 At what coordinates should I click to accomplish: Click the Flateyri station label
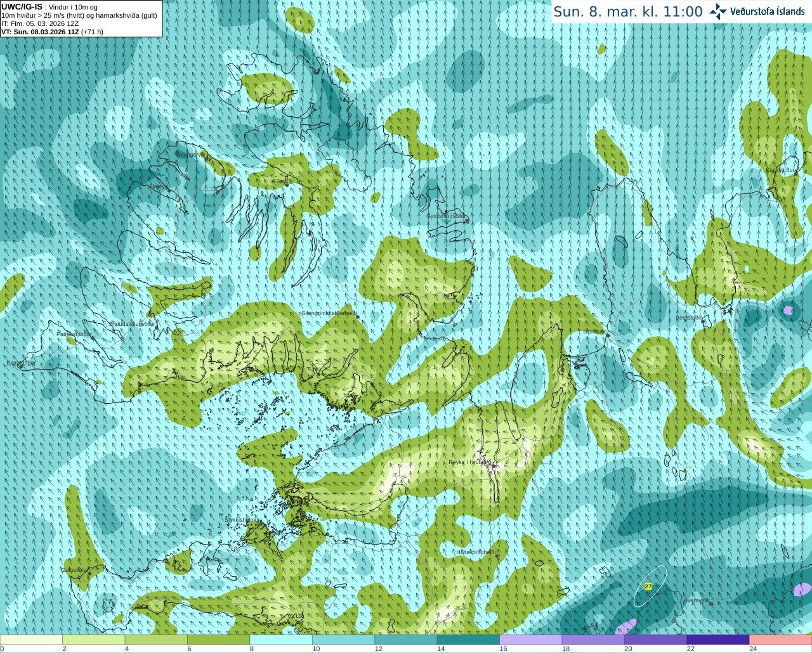pos(158,186)
